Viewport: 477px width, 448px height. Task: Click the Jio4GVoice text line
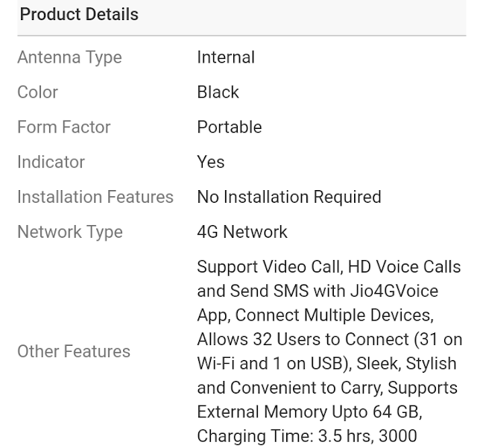click(x=318, y=291)
